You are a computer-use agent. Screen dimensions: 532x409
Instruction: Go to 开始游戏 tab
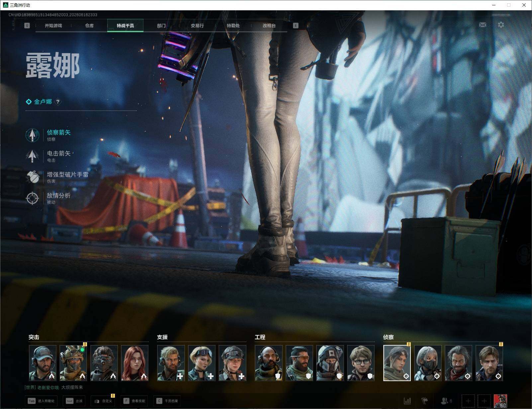(x=53, y=26)
